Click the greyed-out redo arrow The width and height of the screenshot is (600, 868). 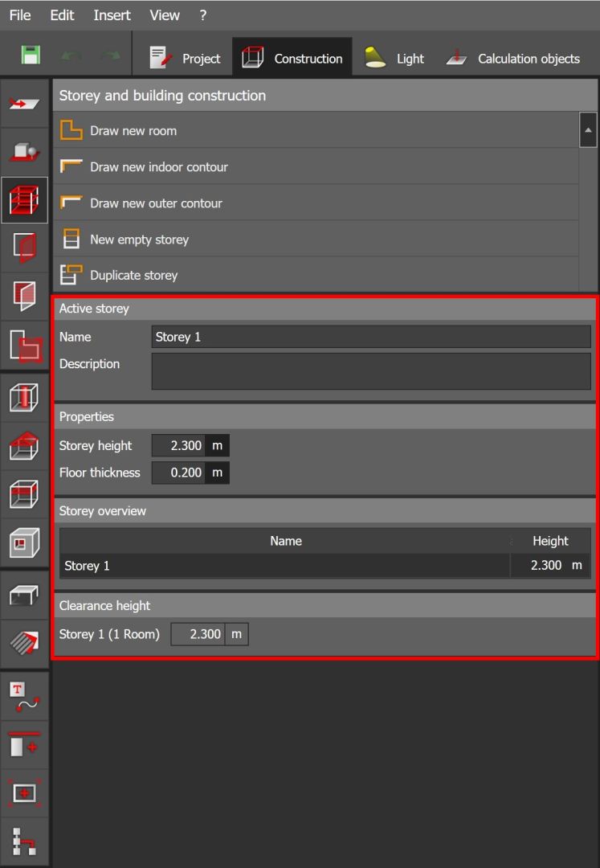click(x=111, y=56)
